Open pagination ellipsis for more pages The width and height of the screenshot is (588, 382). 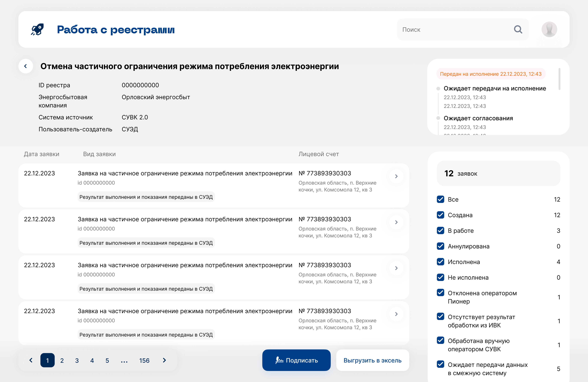pyautogui.click(x=124, y=360)
